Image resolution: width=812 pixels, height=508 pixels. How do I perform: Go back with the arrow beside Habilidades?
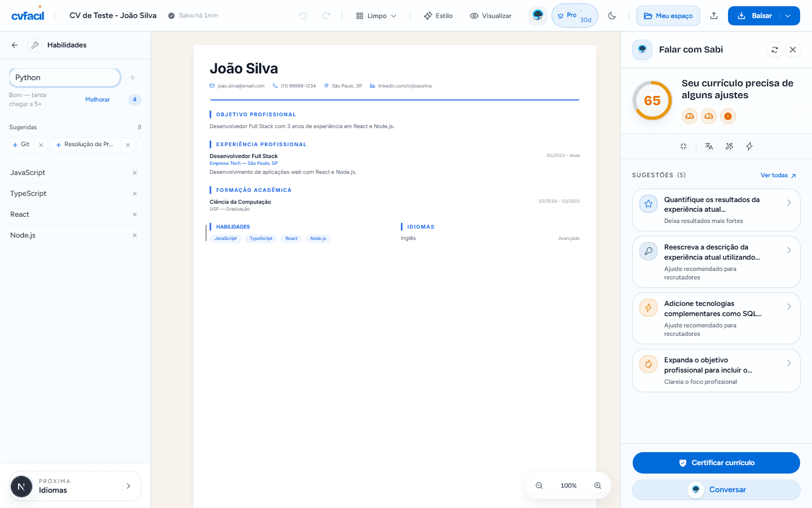coord(15,45)
